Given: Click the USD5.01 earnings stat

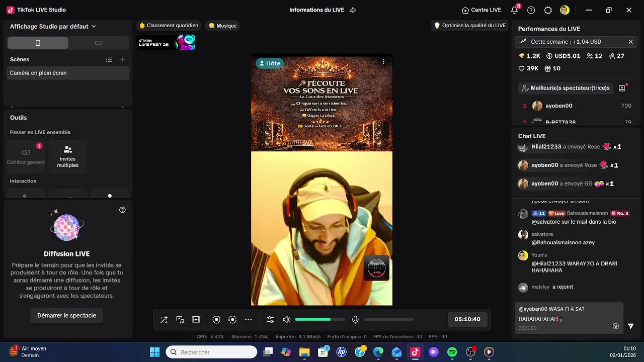Looking at the screenshot, I should click(563, 56).
